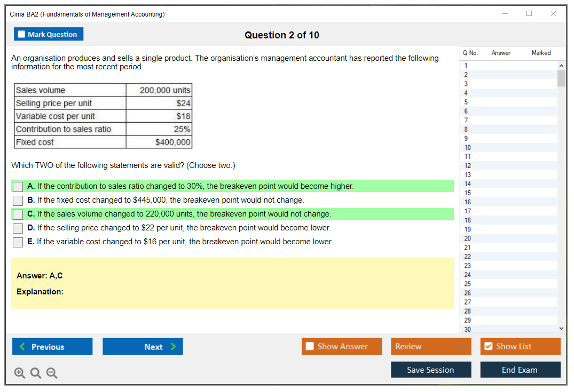Screen dimensions: 574x392
Task: Go to the Next question
Action: 143,347
